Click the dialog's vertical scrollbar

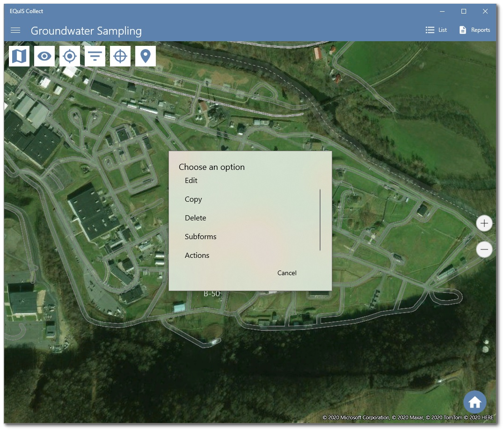pyautogui.click(x=320, y=220)
